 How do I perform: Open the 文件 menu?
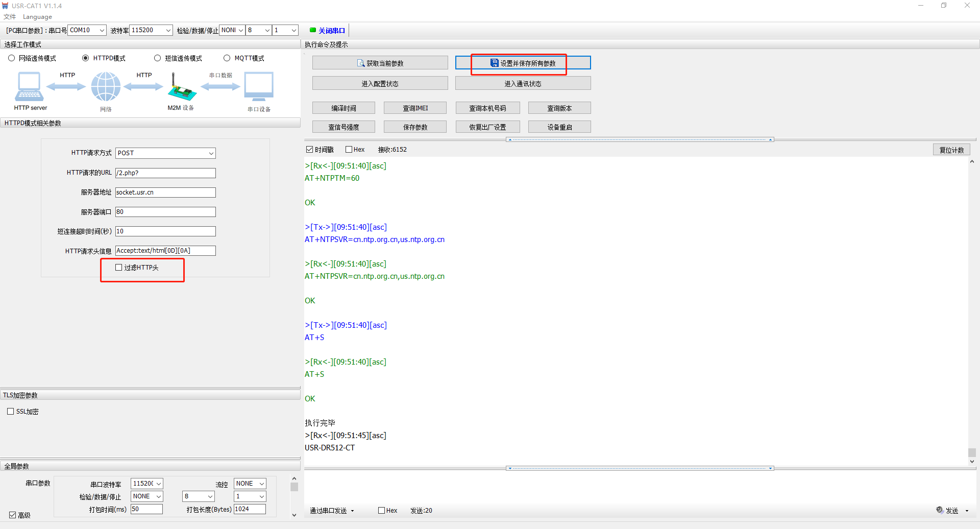pos(10,17)
